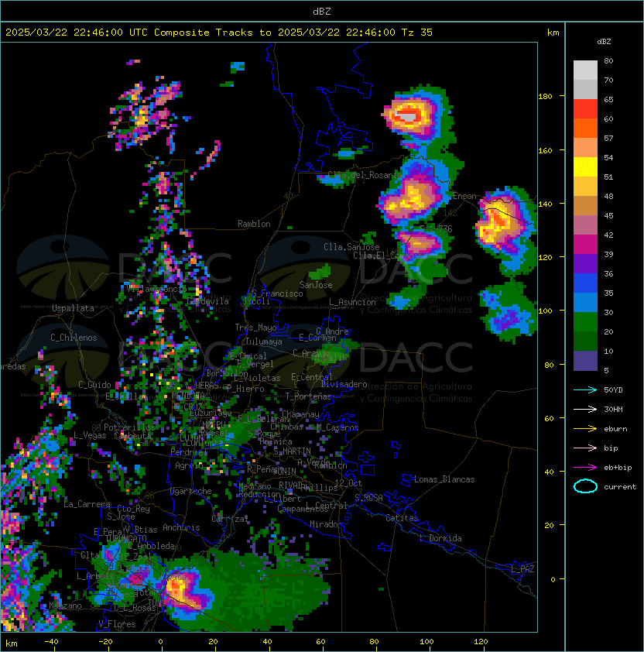This screenshot has height=652, width=644.
Task: Click the Uspallata place label
Action: click(73, 308)
